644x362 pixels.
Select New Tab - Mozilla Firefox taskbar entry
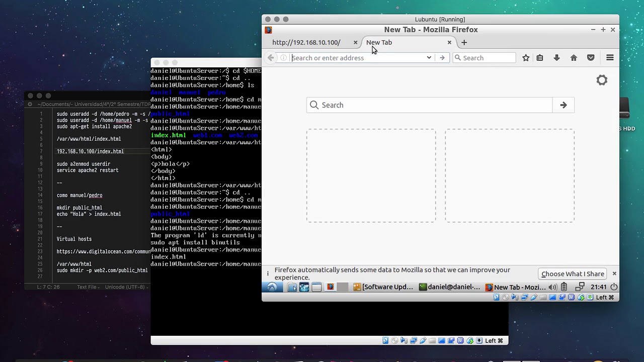pos(516,287)
